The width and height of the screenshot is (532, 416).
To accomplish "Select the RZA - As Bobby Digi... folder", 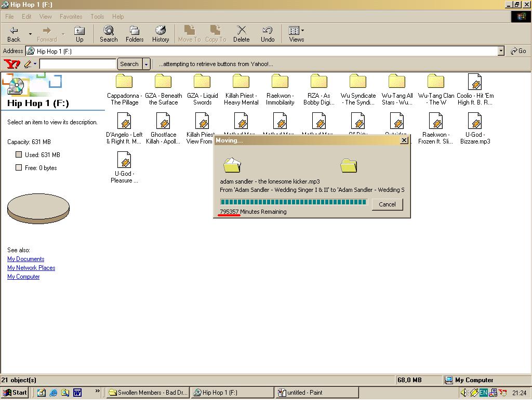I will click(x=319, y=89).
